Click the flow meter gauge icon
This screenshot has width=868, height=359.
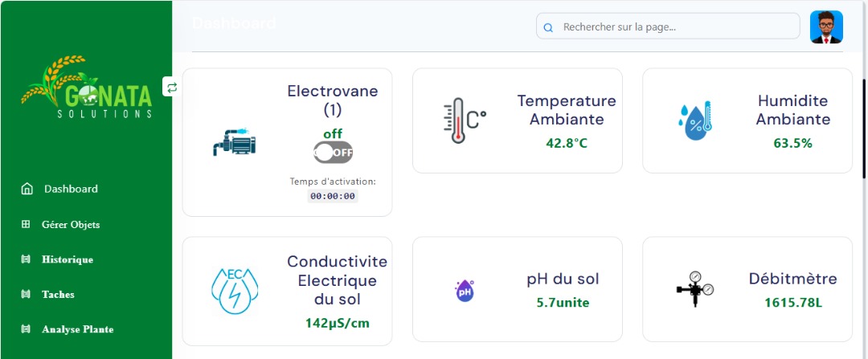(x=694, y=289)
